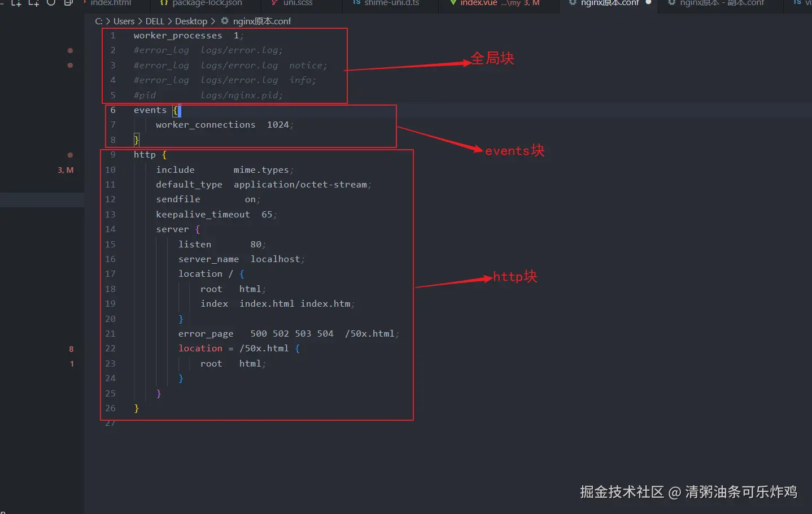Click the 'notice;' comment word
Screen dimensions: 812x514
coord(308,66)
